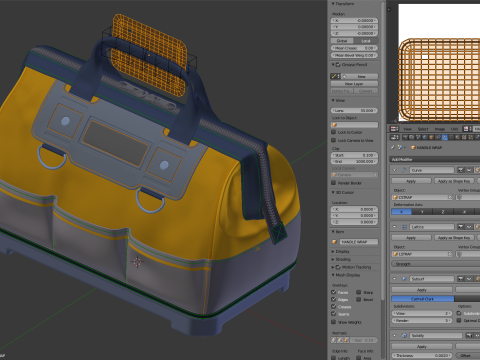Image resolution: width=480 pixels, height=360 pixels.
Task: Collapse the Curve modifier panel arrow
Action: point(394,170)
